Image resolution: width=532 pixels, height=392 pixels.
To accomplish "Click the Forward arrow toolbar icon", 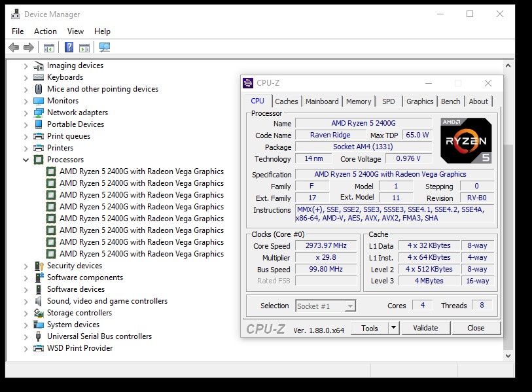I will pyautogui.click(x=28, y=47).
